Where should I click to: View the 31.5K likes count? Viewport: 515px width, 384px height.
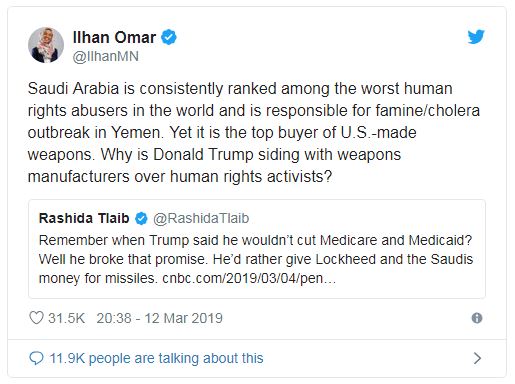pyautogui.click(x=66, y=318)
